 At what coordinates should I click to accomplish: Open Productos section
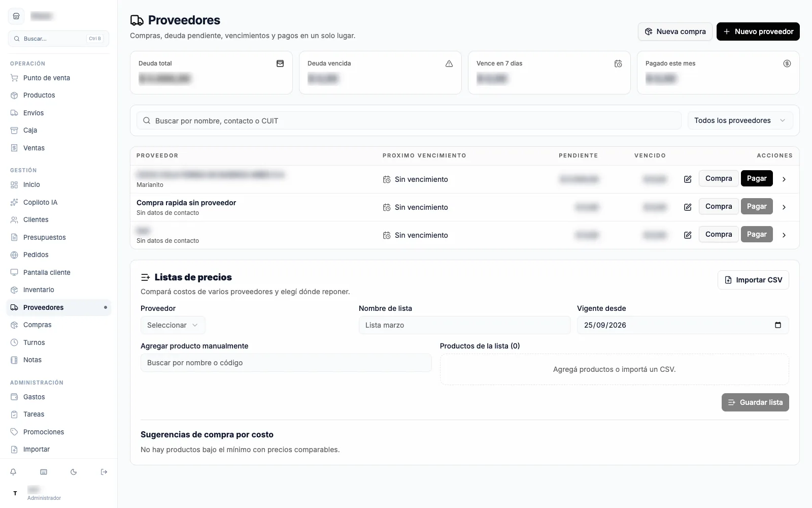[x=59, y=95]
